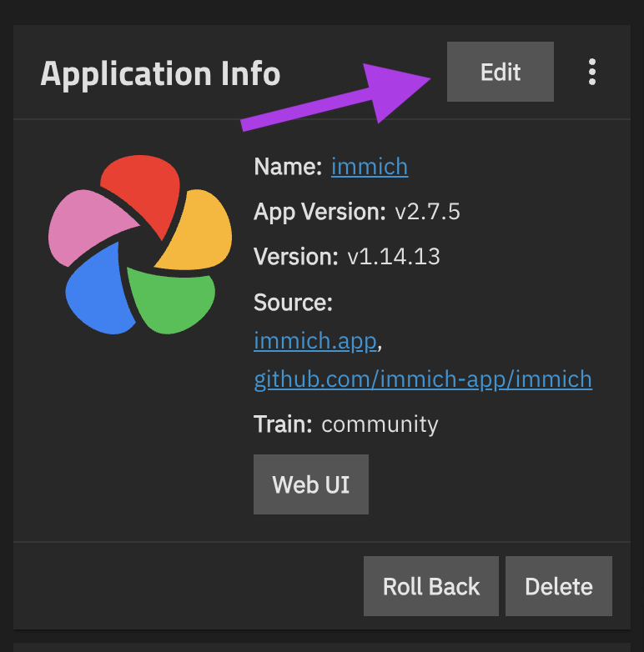The width and height of the screenshot is (644, 652).
Task: Open the three-dot more options menu
Action: (592, 73)
